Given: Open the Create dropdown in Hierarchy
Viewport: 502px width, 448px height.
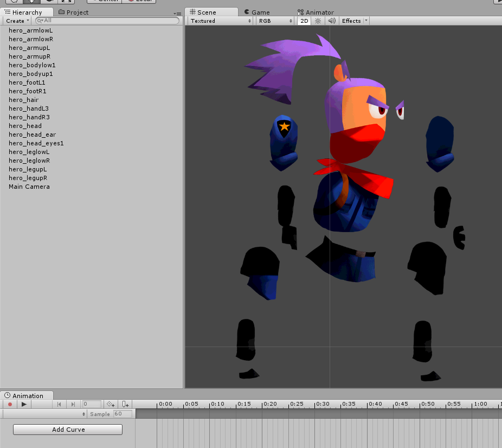Looking at the screenshot, I should point(17,21).
